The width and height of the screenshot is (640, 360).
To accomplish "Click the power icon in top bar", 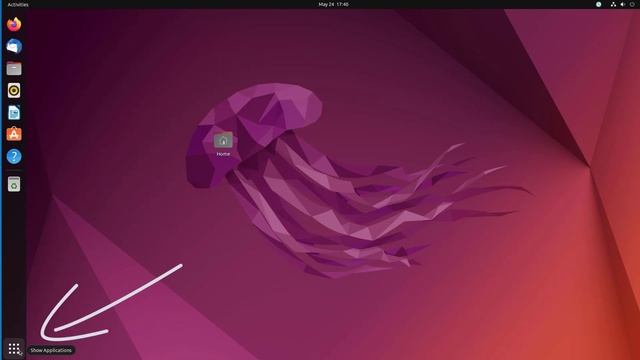I will click(x=632, y=4).
